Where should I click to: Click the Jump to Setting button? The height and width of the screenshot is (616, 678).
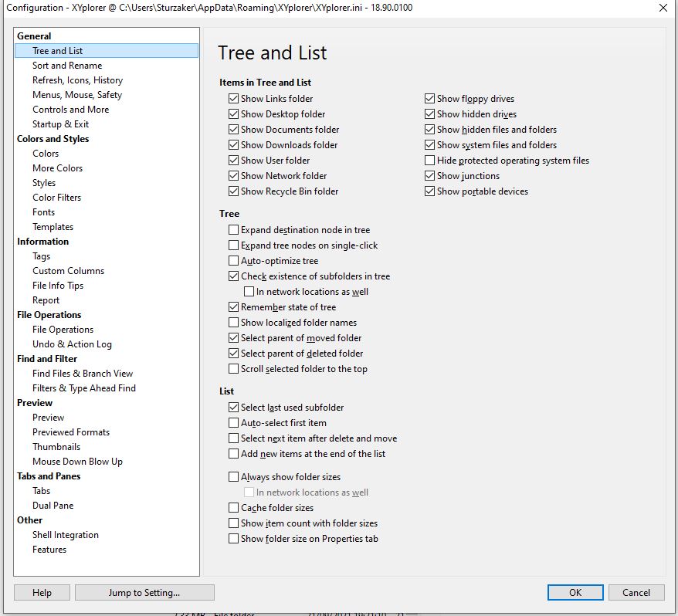tap(144, 593)
